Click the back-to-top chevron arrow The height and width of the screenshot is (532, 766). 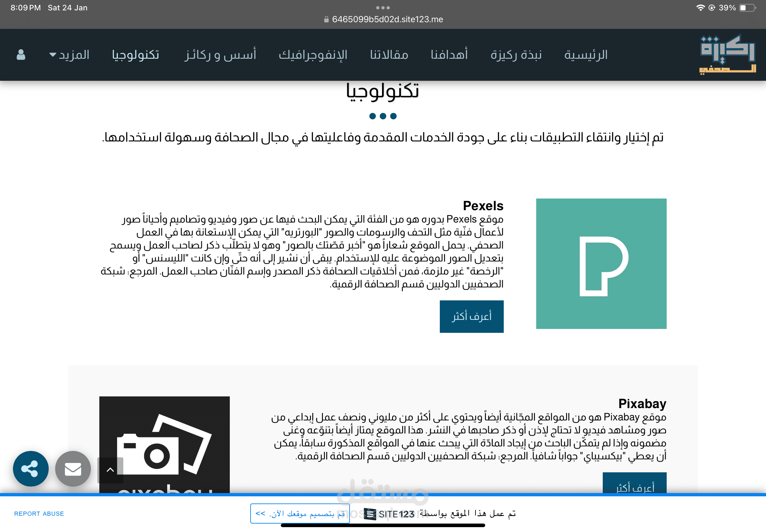(110, 470)
